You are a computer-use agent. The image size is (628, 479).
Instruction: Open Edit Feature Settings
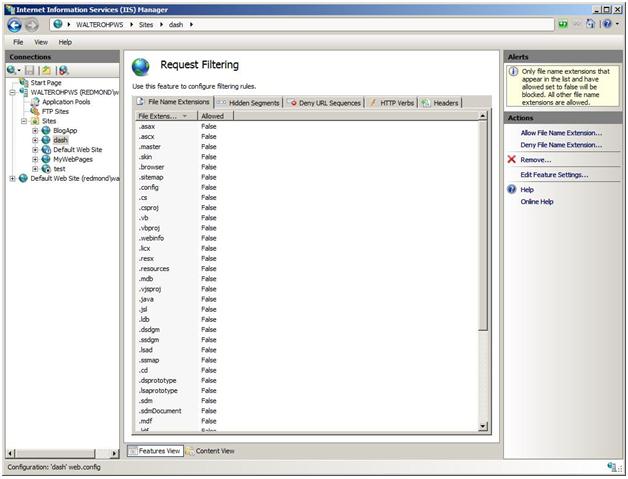click(554, 175)
